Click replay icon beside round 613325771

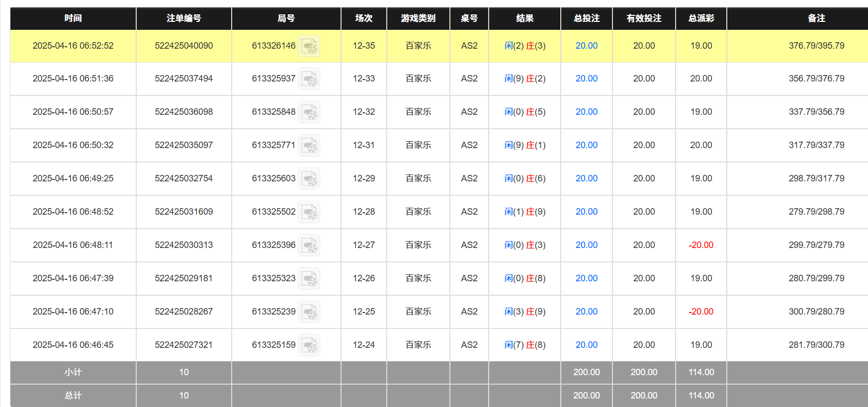309,146
